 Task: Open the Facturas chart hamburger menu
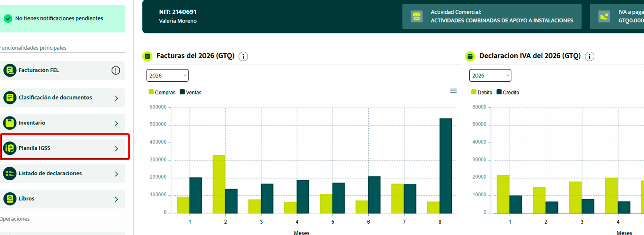[453, 91]
